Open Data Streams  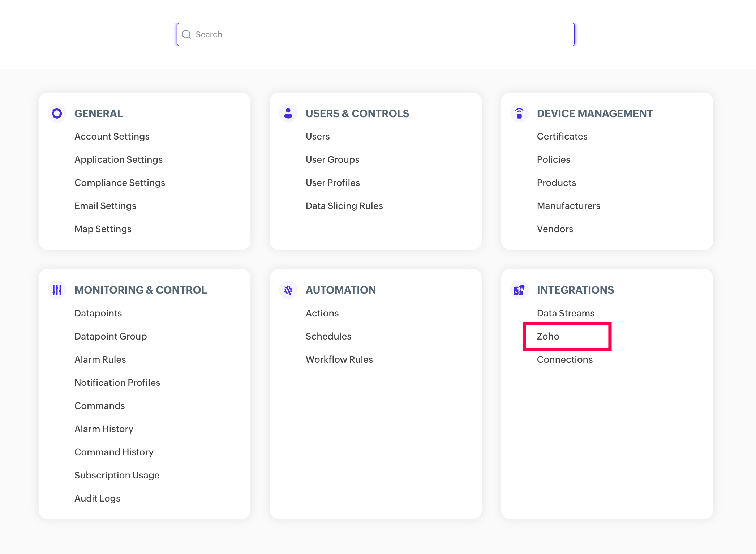(x=566, y=313)
